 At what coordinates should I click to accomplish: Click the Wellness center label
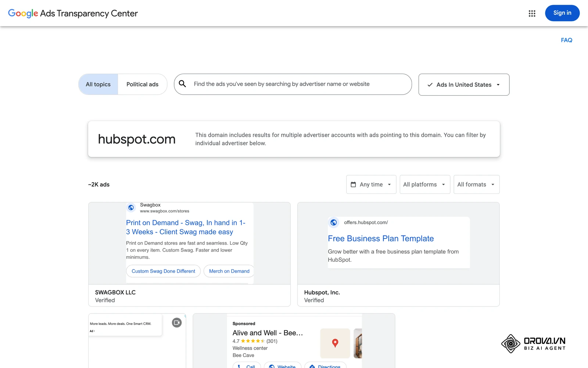250,348
